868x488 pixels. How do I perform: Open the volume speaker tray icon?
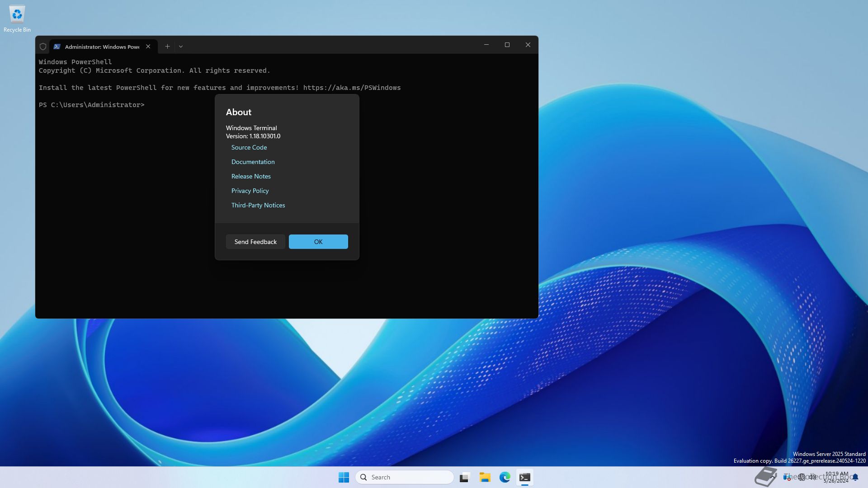[812, 477]
